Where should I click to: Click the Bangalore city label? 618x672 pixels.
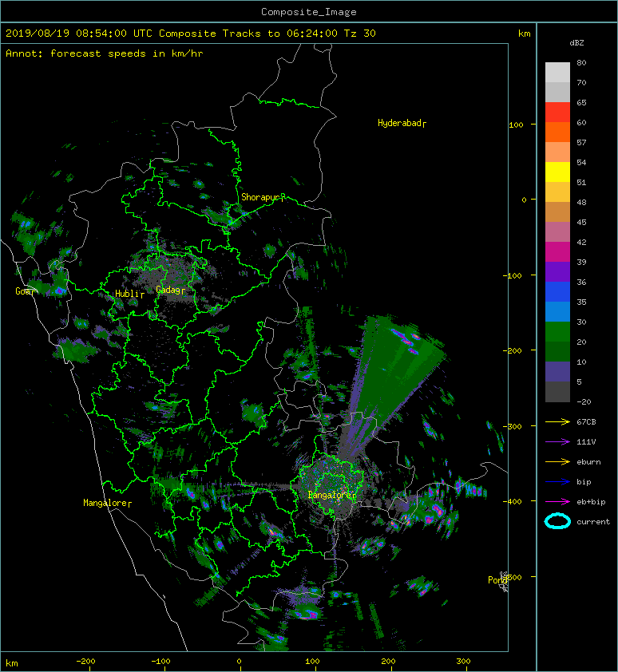pyautogui.click(x=330, y=495)
